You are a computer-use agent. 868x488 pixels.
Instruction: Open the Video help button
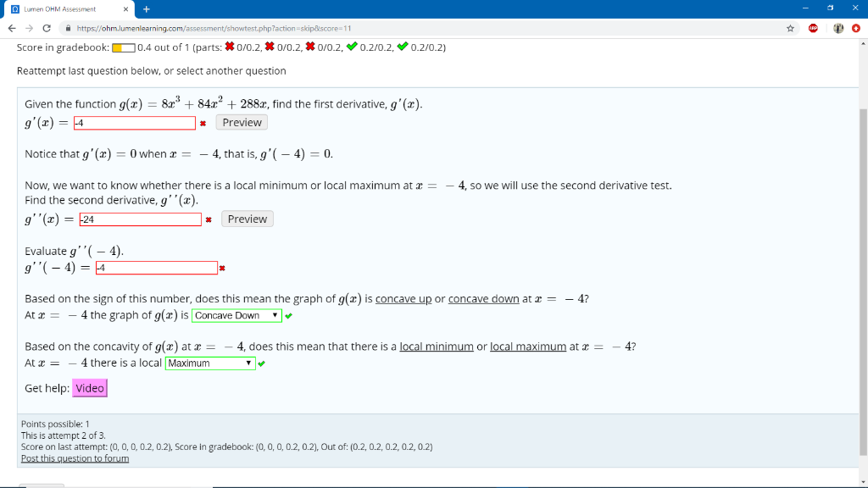coord(90,387)
